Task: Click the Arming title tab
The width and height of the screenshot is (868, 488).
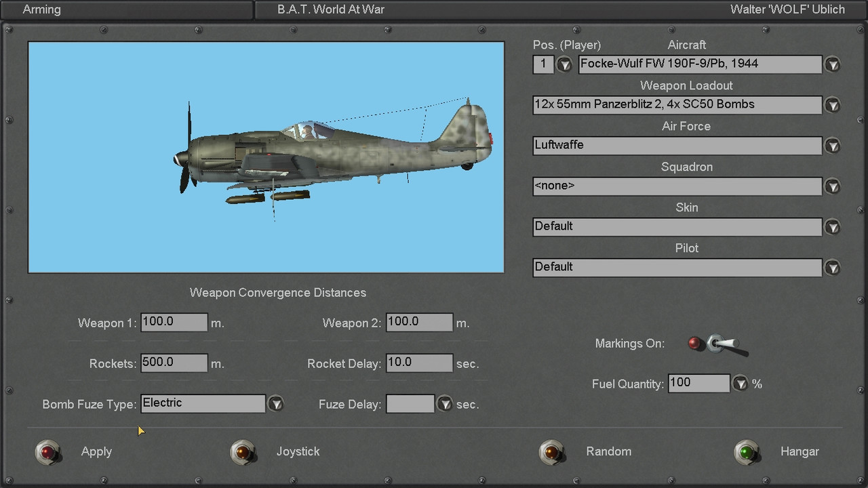Action: [41, 9]
